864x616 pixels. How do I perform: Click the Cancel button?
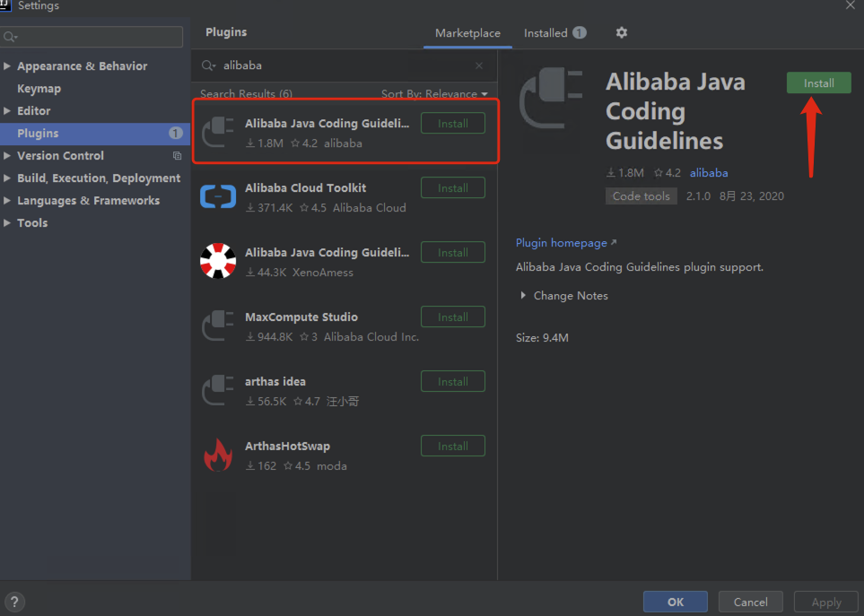click(x=750, y=603)
